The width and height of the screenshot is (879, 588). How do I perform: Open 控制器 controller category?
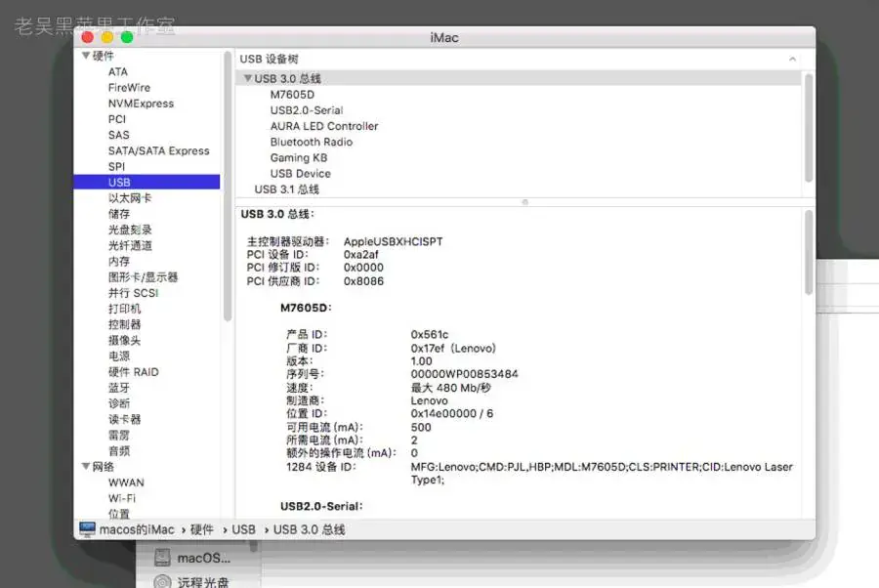coord(124,324)
